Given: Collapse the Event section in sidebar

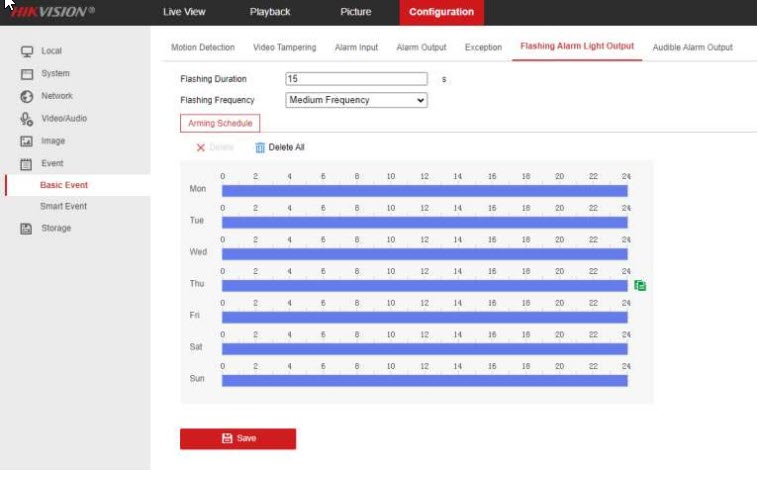Looking at the screenshot, I should 52,163.
